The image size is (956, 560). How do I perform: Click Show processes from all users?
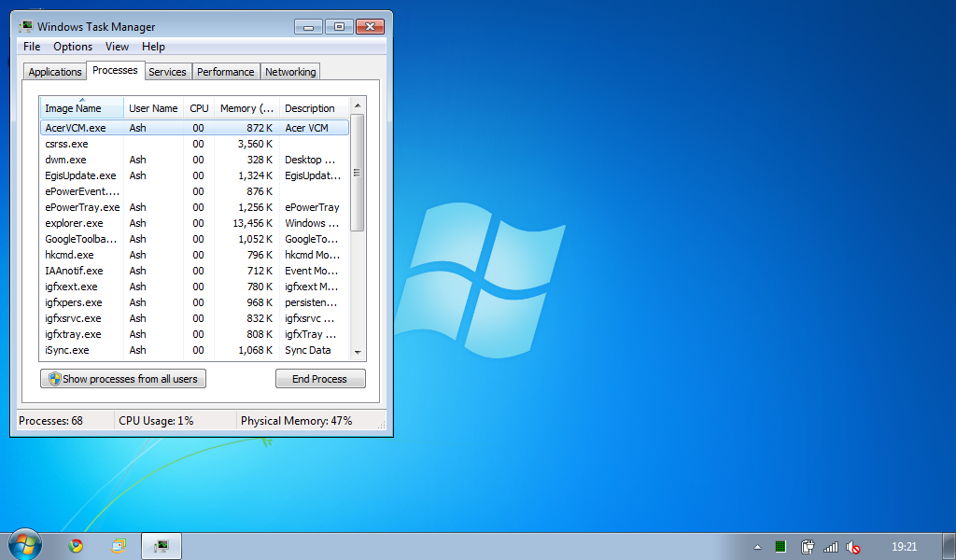click(x=123, y=379)
